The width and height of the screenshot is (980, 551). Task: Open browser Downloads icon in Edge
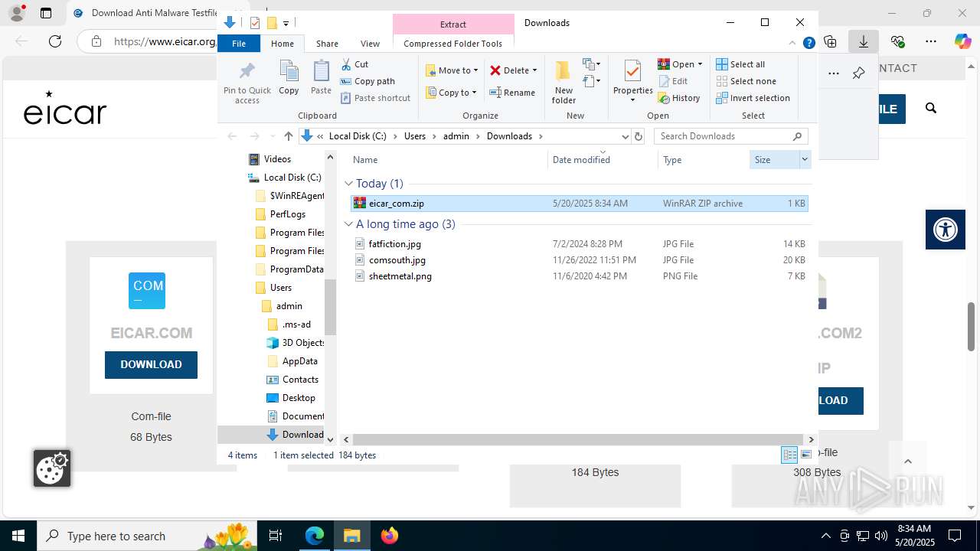tap(864, 41)
